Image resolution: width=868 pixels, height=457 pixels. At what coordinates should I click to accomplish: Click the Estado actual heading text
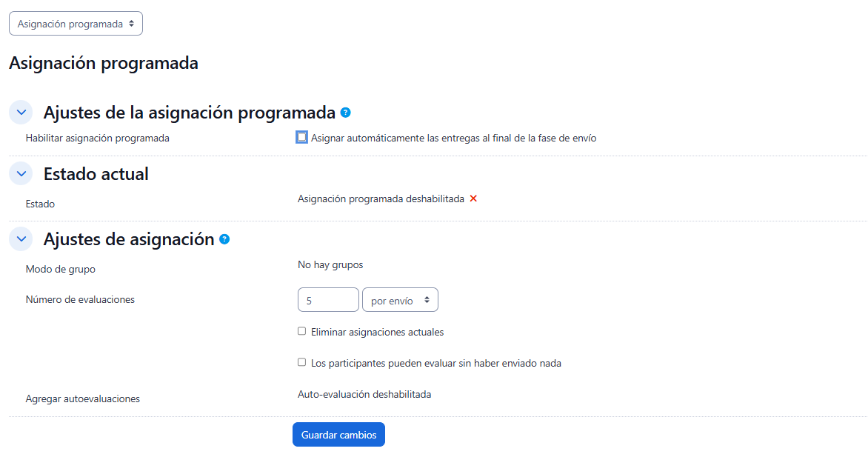tap(96, 174)
